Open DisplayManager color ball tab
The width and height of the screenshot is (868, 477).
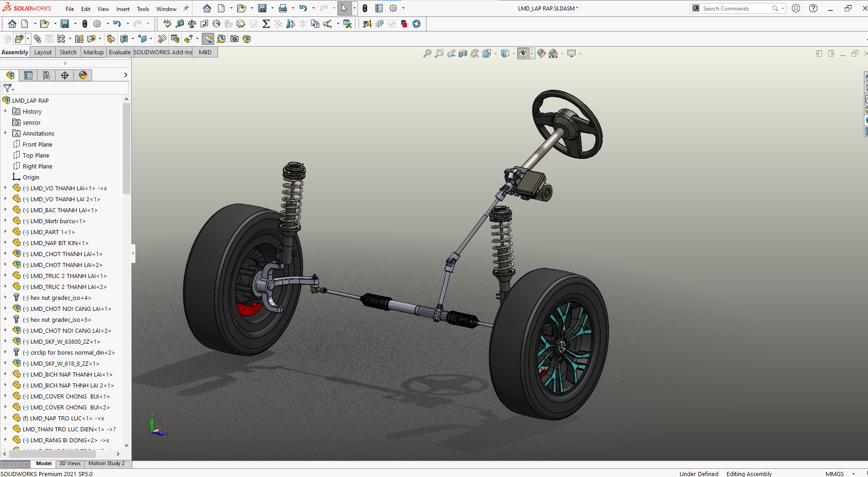click(x=83, y=75)
